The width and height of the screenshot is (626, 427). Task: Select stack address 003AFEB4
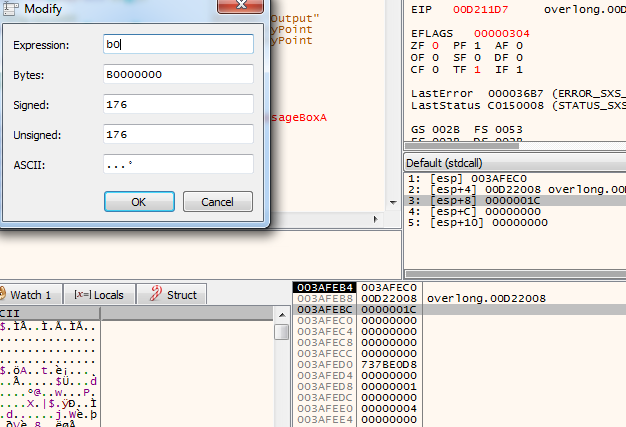pyautogui.click(x=325, y=287)
